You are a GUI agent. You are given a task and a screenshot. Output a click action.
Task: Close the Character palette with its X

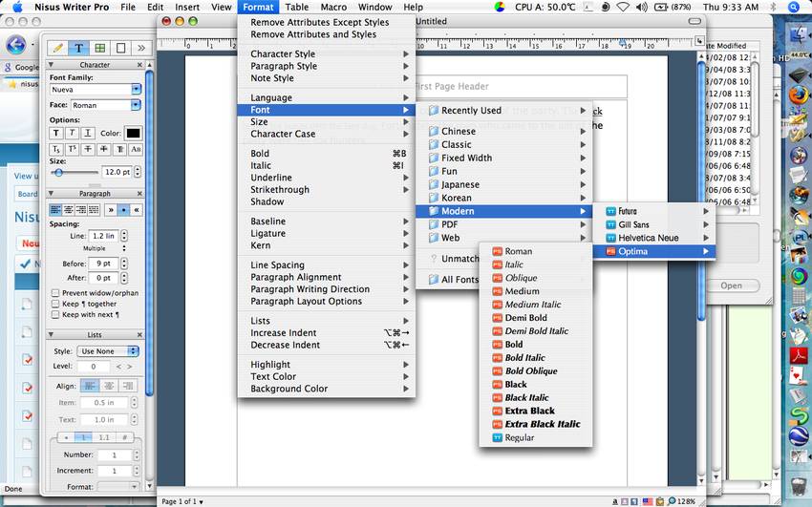coord(139,65)
